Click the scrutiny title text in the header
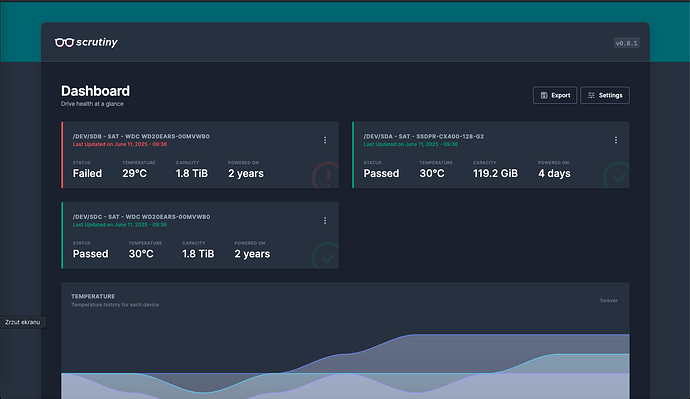690x399 pixels. [97, 42]
